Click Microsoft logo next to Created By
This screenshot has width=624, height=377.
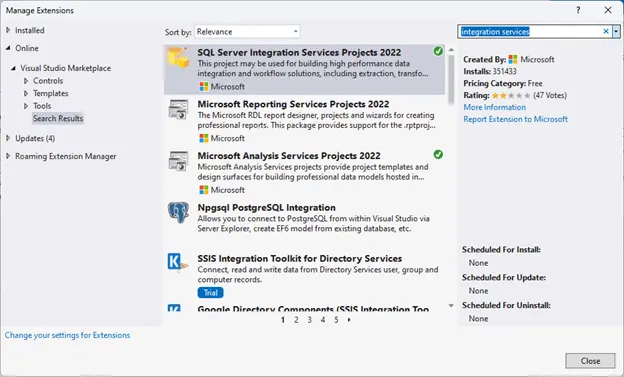coord(513,59)
